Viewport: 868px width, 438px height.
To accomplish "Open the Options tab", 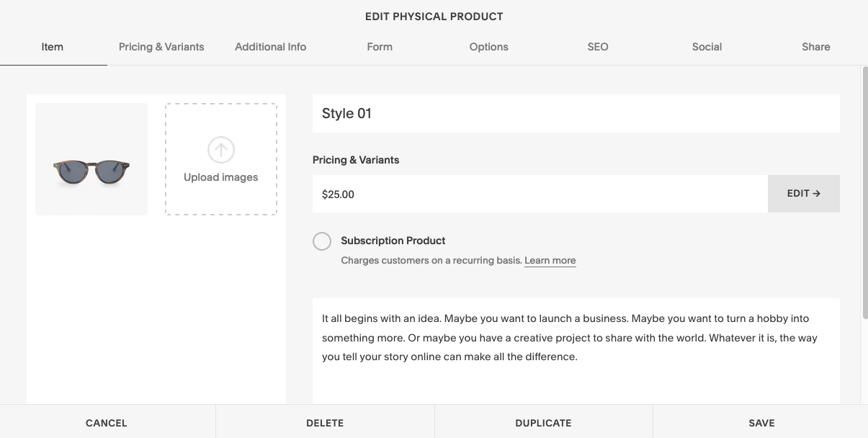I will coord(488,47).
